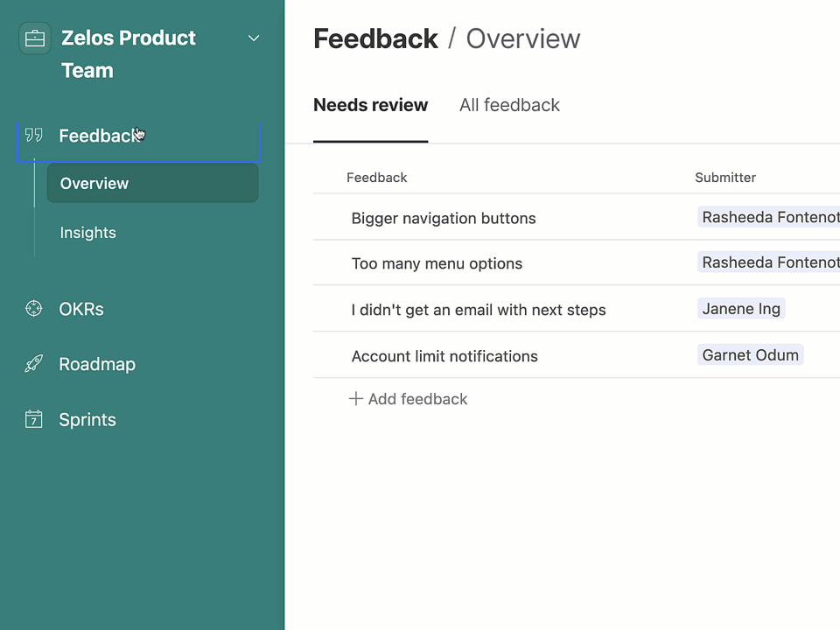This screenshot has height=630, width=840.
Task: Click the Feedback quotation marks icon
Action: pyautogui.click(x=33, y=135)
